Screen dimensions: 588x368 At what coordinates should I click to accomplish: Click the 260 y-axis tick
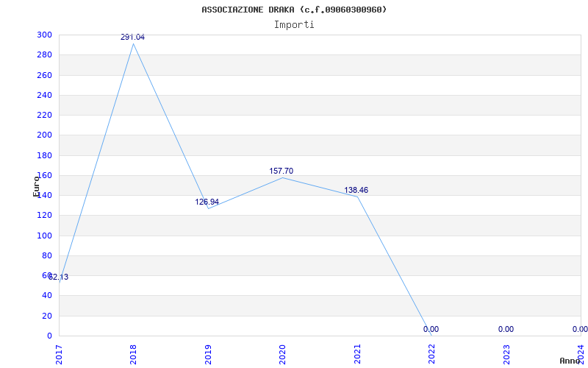tap(44, 75)
